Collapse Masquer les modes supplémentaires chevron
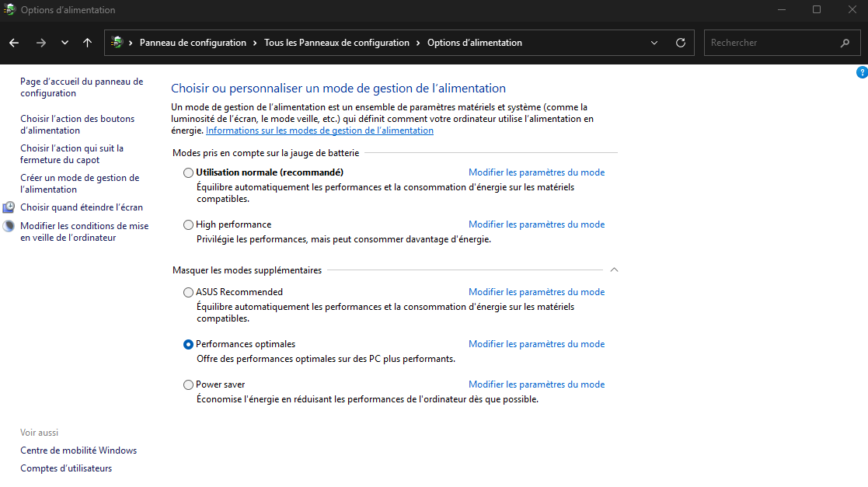Screen dimensions: 868x487 pos(614,270)
